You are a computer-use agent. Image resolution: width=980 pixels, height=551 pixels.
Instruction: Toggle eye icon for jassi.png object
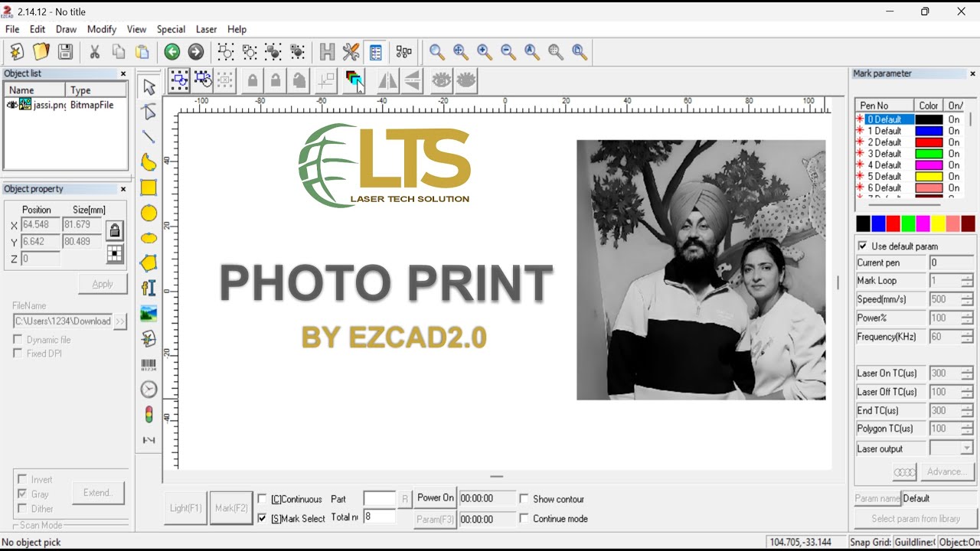click(11, 104)
